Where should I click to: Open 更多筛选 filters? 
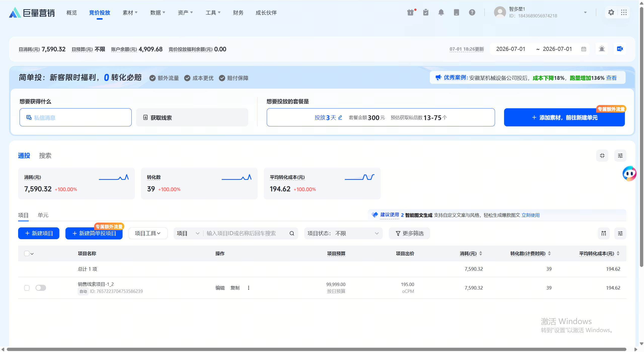(409, 233)
